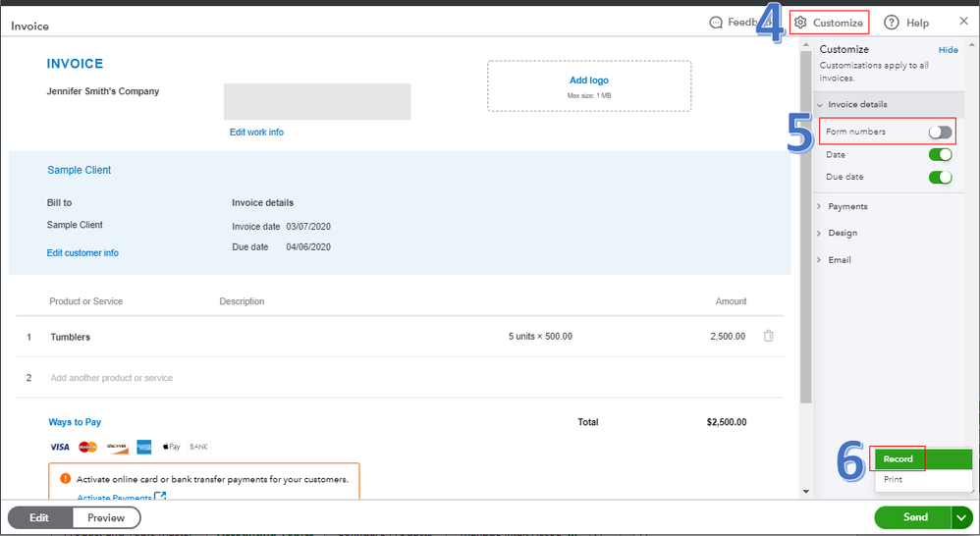
Task: Open the Help question mark icon
Action: pos(892,23)
